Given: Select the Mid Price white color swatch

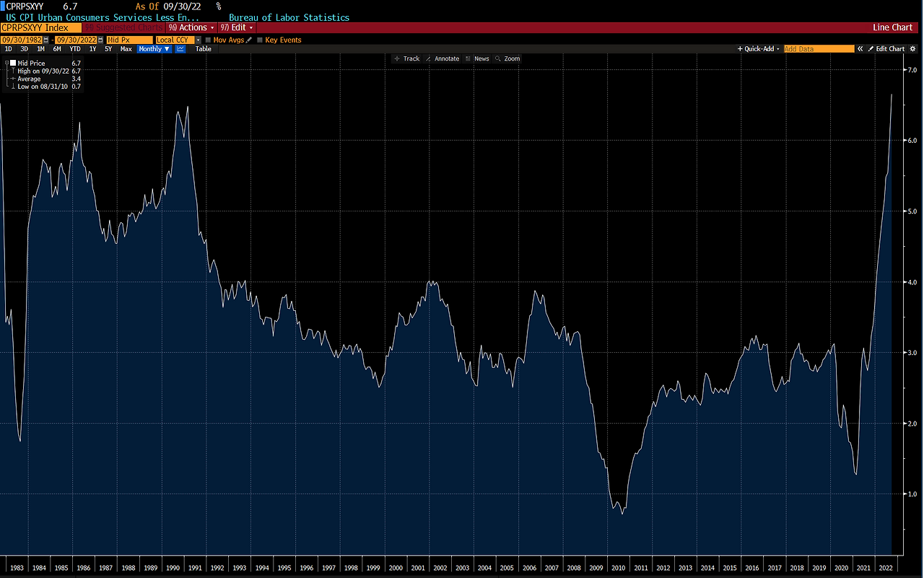Looking at the screenshot, I should click(x=13, y=63).
